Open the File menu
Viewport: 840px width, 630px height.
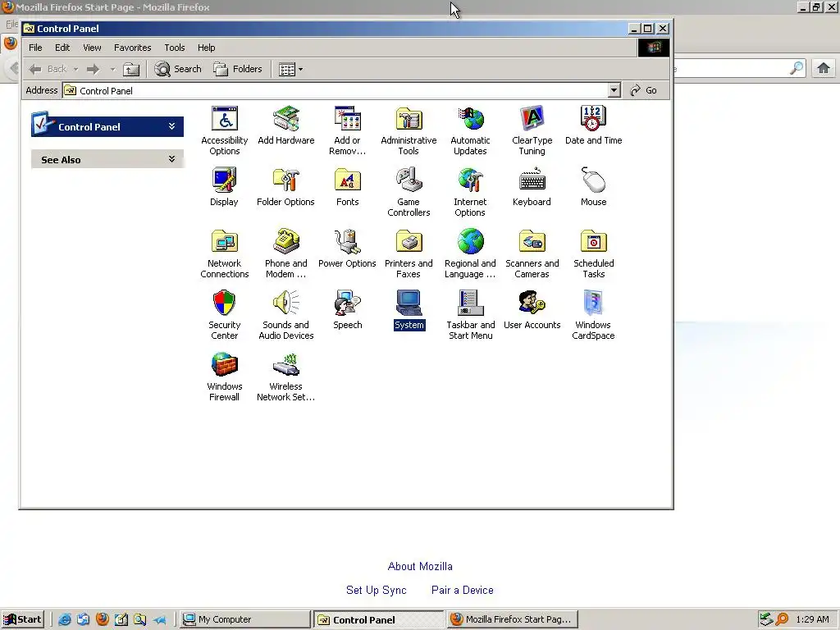[x=35, y=48]
